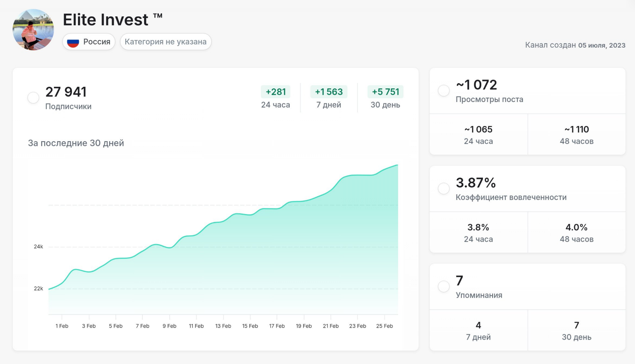Toggle the Подписчики radio circle
The height and width of the screenshot is (364, 635).
(x=33, y=98)
